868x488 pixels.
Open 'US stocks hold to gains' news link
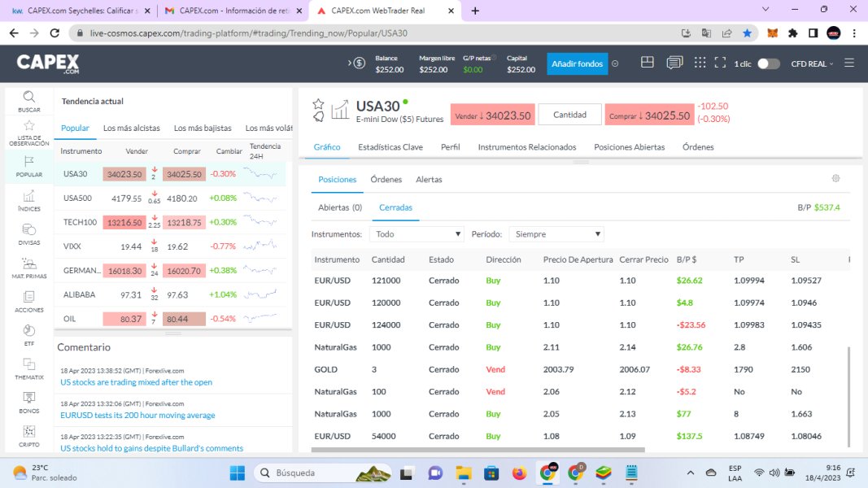[151, 448]
